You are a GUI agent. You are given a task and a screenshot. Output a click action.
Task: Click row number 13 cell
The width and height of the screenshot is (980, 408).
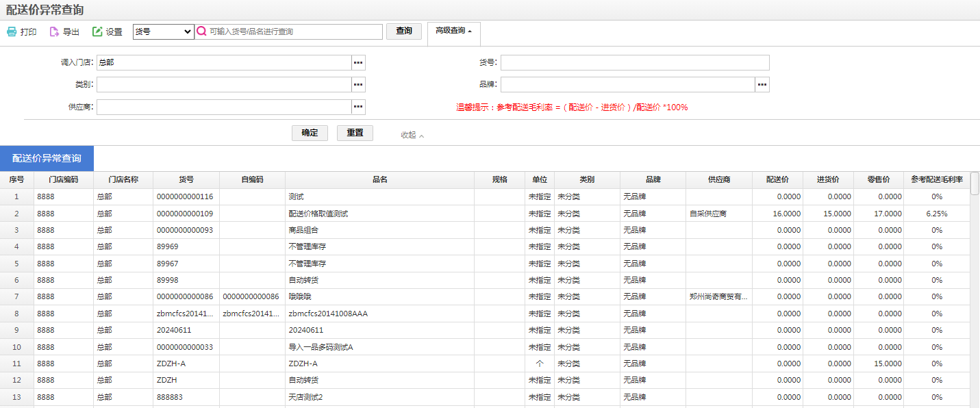(x=16, y=397)
